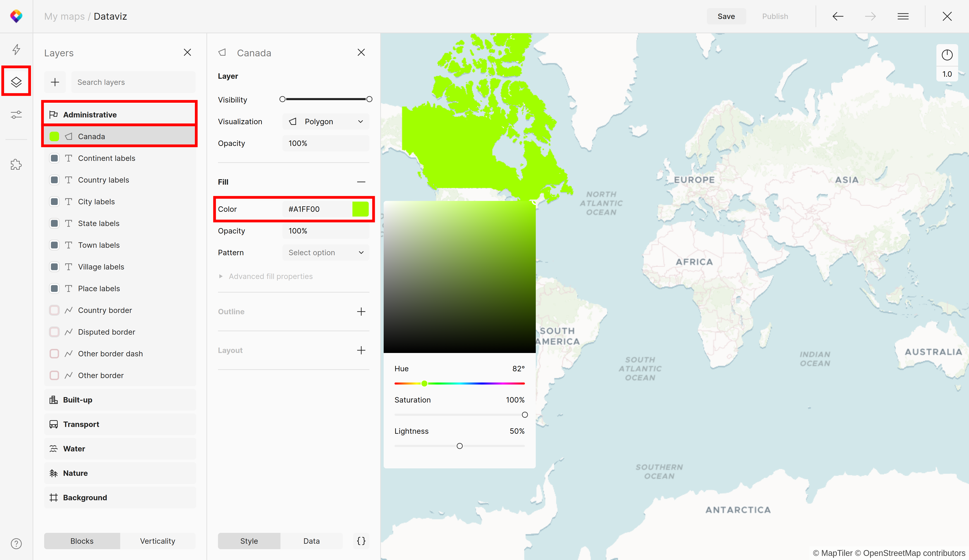Switch to the Data tab
This screenshot has height=560, width=969.
click(311, 541)
